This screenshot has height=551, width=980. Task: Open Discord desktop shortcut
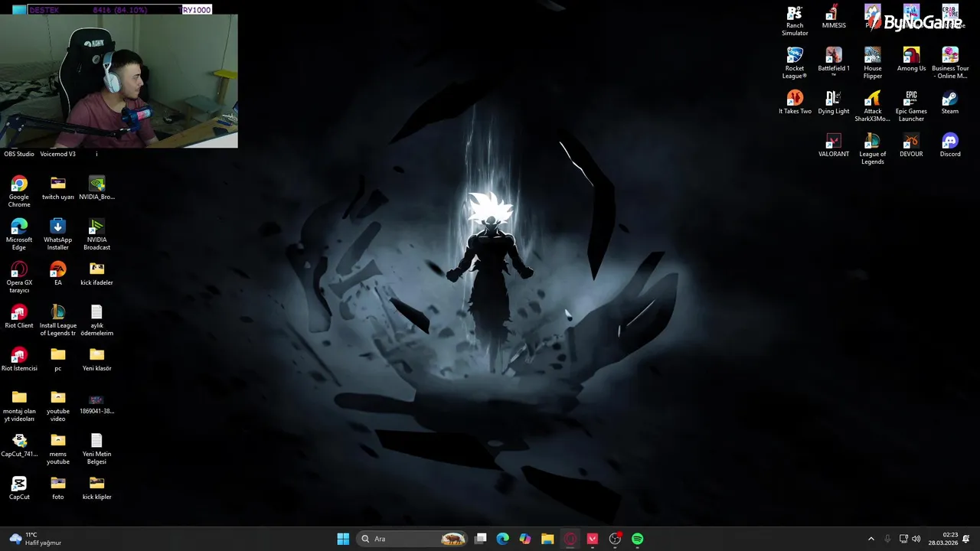click(950, 145)
